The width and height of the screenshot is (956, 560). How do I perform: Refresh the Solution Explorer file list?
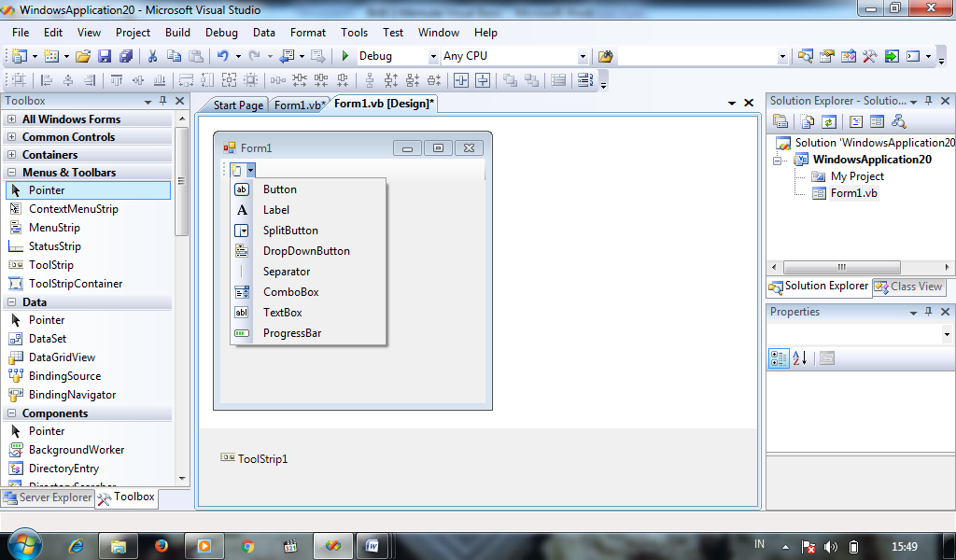(830, 121)
